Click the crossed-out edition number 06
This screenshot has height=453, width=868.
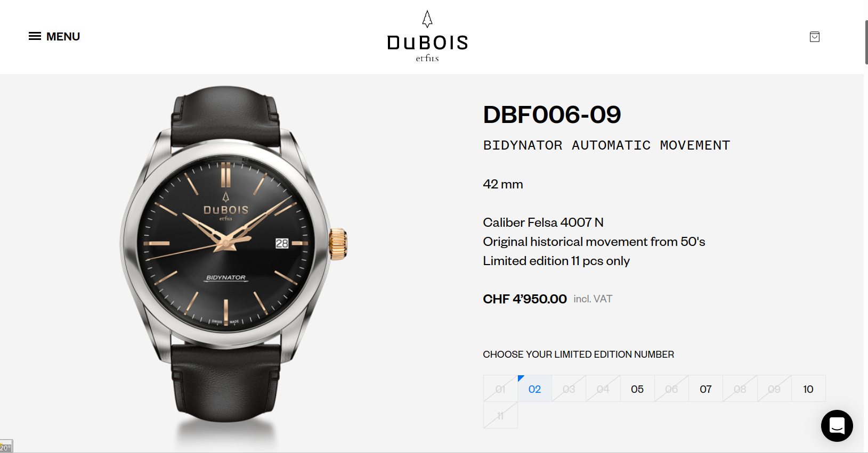pos(671,389)
